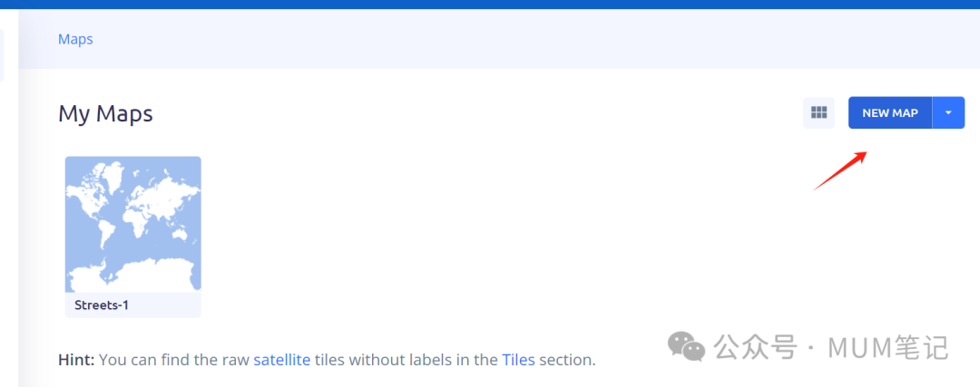
Task: Open the NEW MAP dropdown arrow
Action: 948,113
